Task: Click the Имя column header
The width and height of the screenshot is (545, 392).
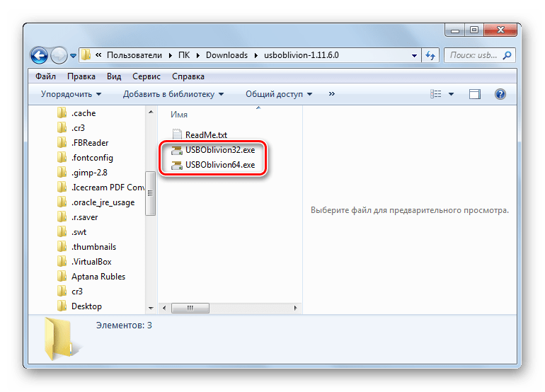Action: 179,115
